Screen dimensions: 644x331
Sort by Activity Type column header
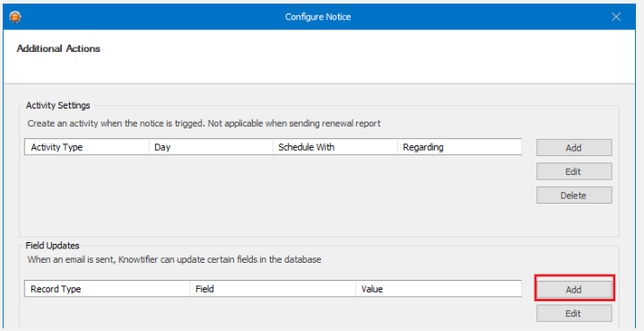click(87, 147)
